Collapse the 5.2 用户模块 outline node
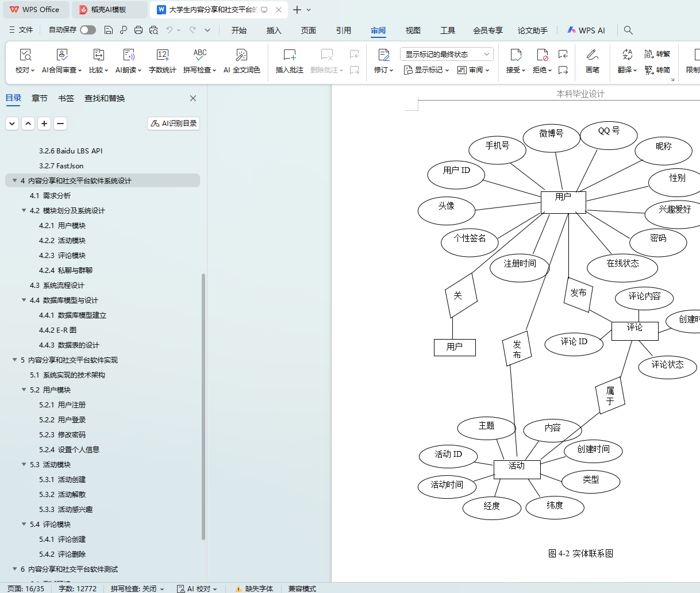The image size is (700, 593). [x=24, y=390]
